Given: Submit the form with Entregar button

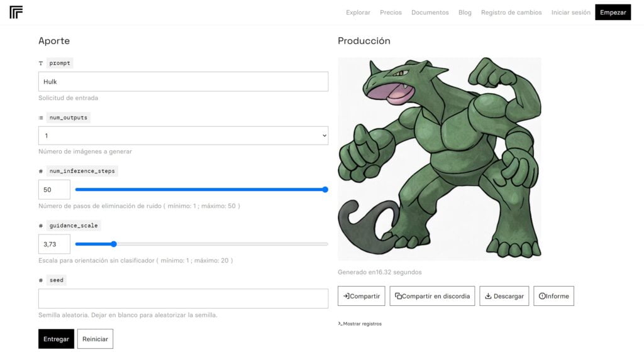Looking at the screenshot, I should coord(56,339).
